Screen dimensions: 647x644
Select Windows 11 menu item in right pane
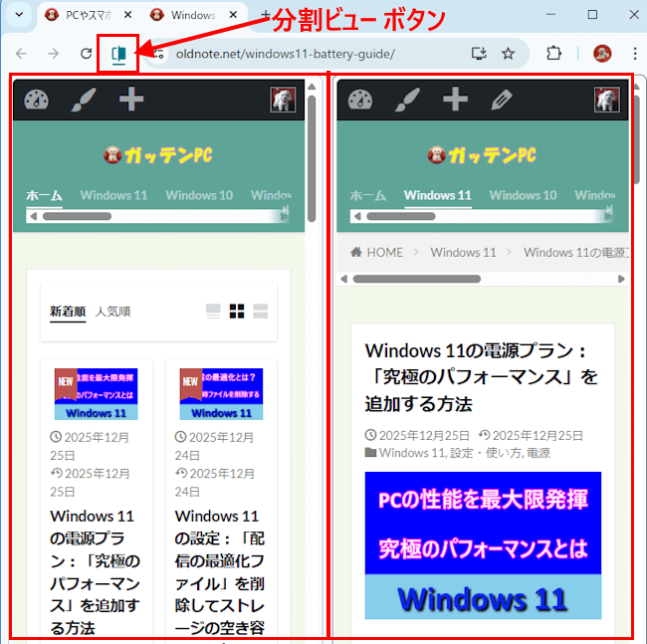pos(438,195)
